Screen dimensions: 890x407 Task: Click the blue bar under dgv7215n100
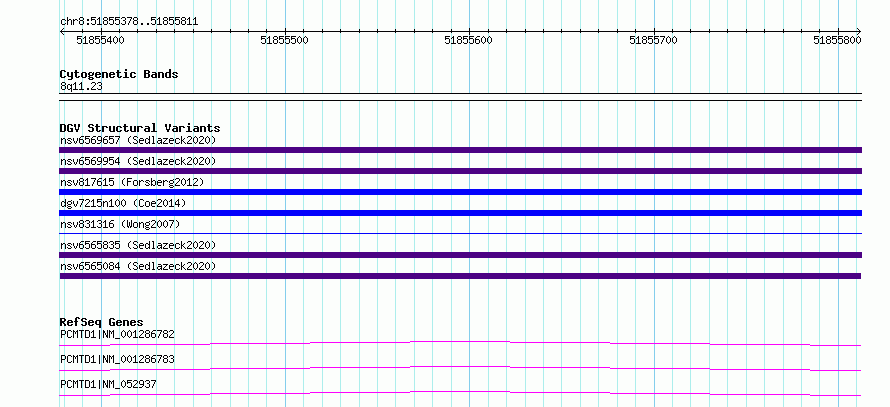[x=460, y=213]
